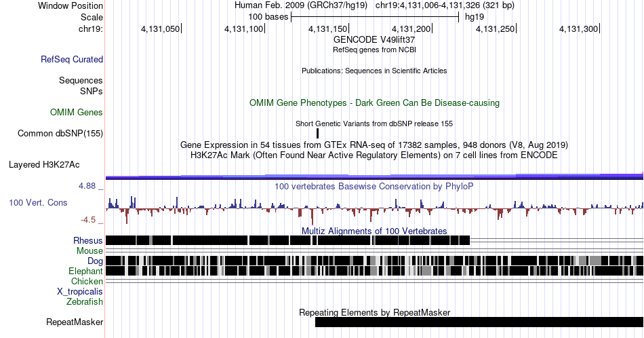Viewport: 644px width, 338px height.
Task: Click the Sequences SNPs track label
Action: 81,86
